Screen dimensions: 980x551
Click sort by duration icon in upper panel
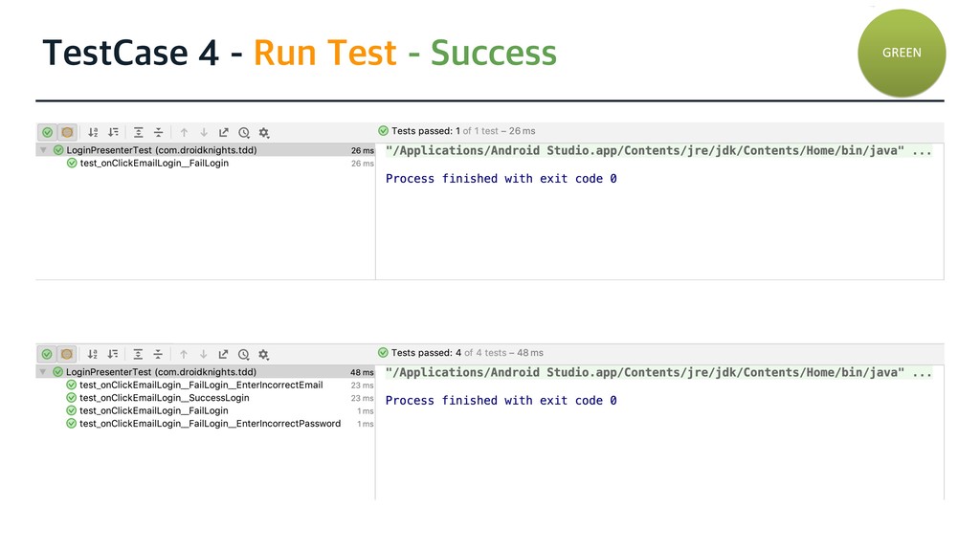coord(113,132)
